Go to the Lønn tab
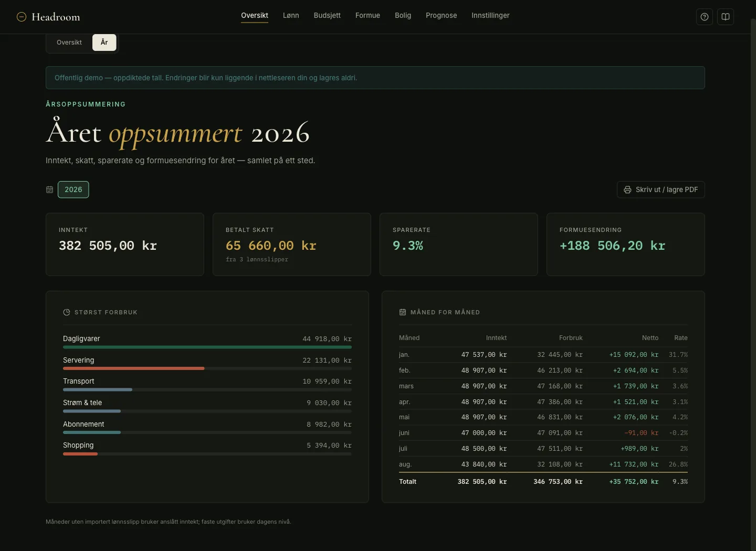 291,16
